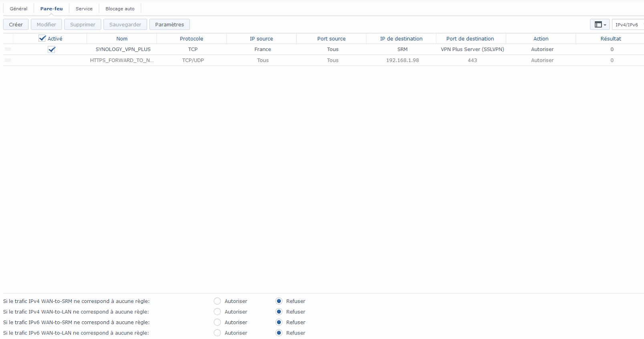Select Autoriser for IPv4 WAN-to-SRM traffic

click(217, 301)
